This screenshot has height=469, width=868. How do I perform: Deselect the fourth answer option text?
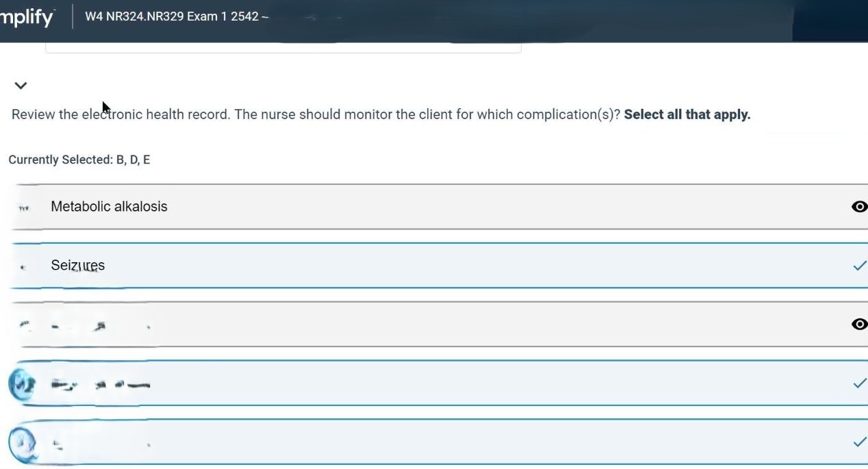[101, 385]
